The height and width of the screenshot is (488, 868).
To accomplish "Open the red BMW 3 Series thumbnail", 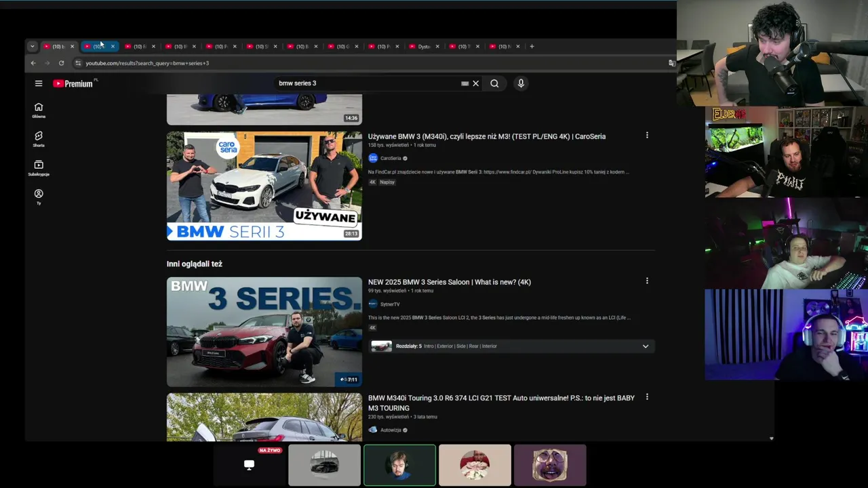I will coord(264,331).
